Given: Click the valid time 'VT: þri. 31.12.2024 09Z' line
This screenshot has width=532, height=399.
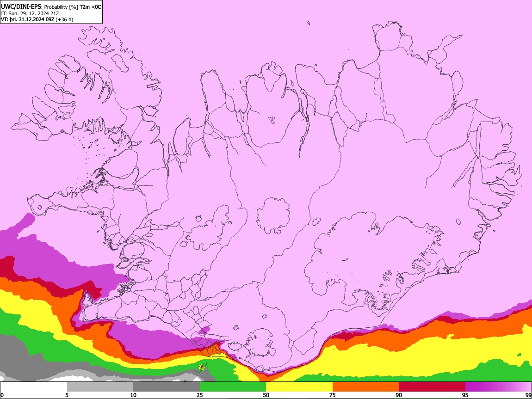Looking at the screenshot, I should pos(28,19).
